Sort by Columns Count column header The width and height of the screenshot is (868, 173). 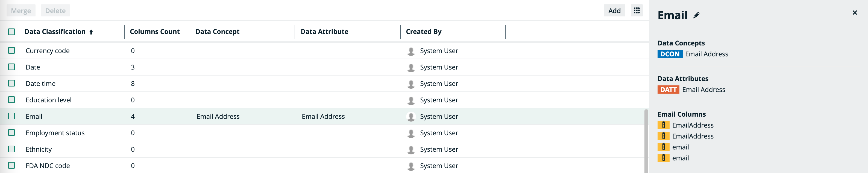(155, 32)
